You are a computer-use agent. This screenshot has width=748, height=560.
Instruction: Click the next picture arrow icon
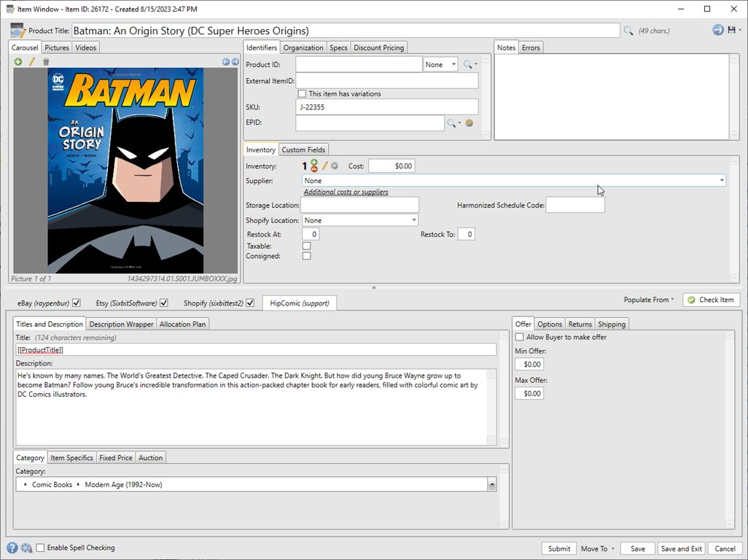pos(235,61)
